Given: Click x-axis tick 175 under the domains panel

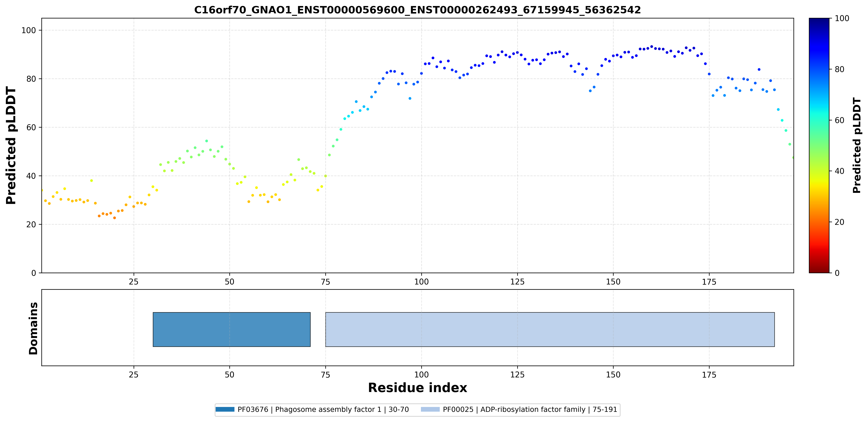Looking at the screenshot, I should [x=709, y=375].
